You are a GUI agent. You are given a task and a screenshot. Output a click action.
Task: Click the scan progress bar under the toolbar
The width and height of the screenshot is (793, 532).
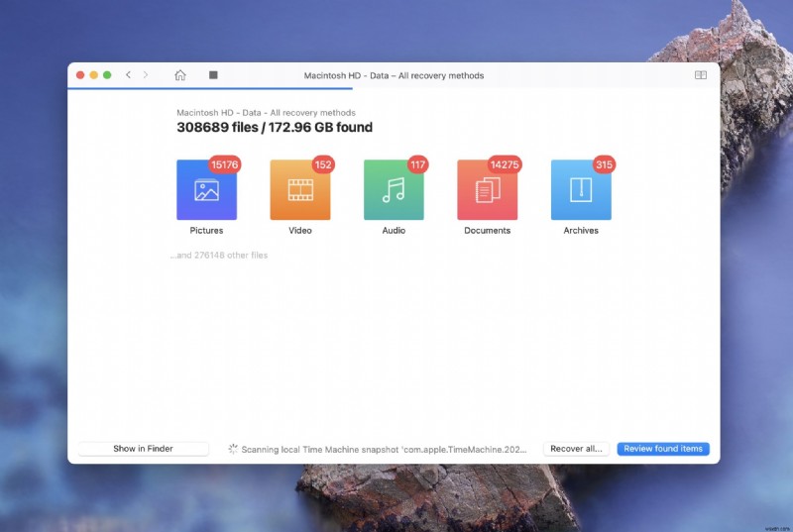coord(210,88)
